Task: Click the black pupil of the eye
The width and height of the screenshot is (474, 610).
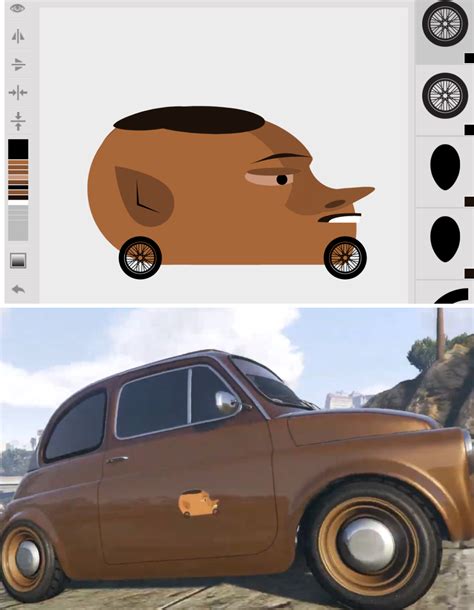Action: (282, 180)
